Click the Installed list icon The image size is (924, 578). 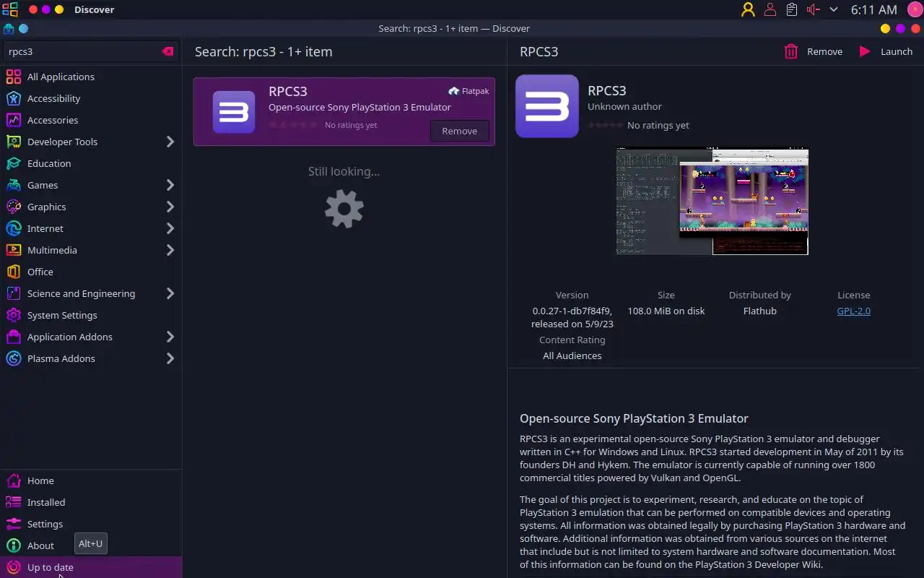coord(13,502)
